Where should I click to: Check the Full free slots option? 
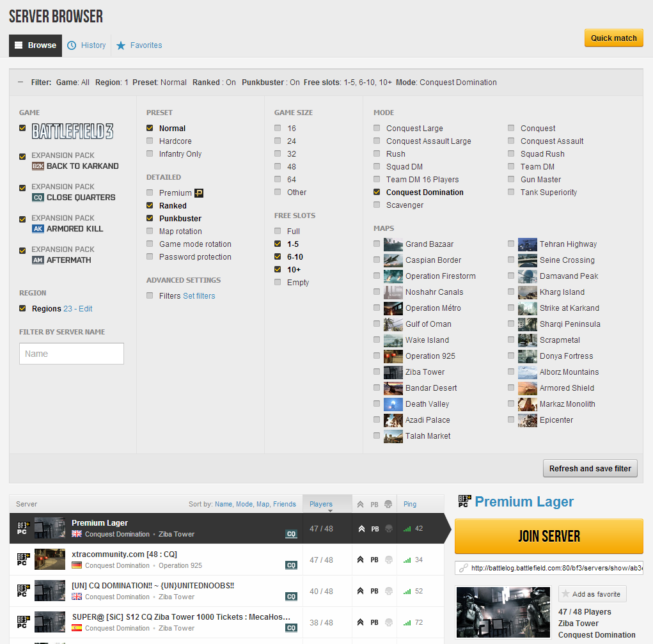[x=278, y=231]
